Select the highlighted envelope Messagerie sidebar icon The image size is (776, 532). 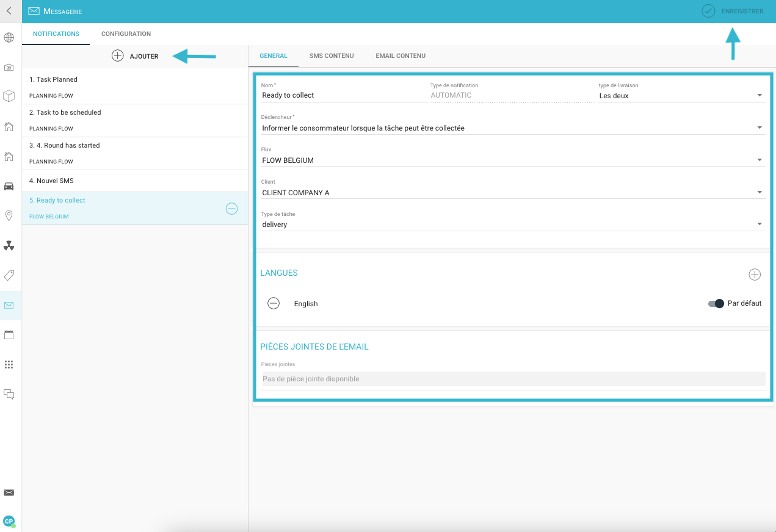[x=9, y=305]
